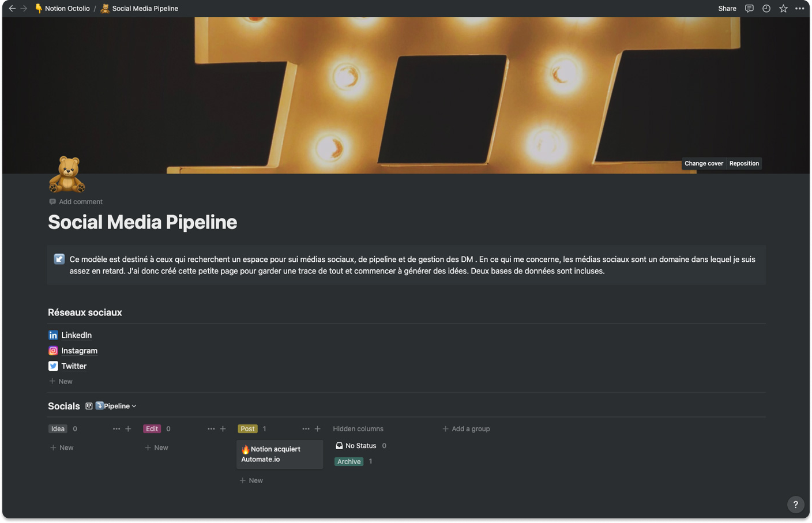The width and height of the screenshot is (812, 523).
Task: Open the Pipeline view dropdown
Action: [116, 407]
